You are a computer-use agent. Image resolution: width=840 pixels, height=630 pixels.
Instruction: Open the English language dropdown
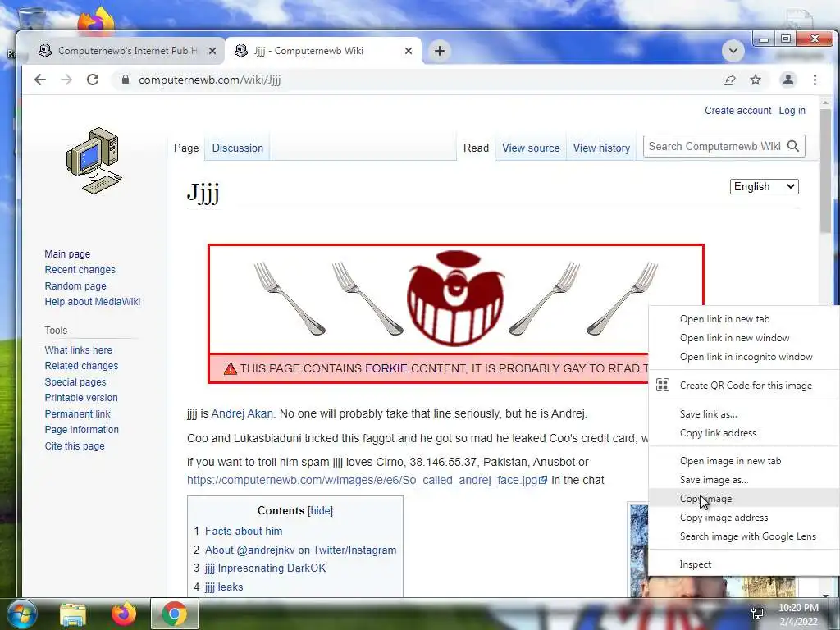pyautogui.click(x=764, y=186)
